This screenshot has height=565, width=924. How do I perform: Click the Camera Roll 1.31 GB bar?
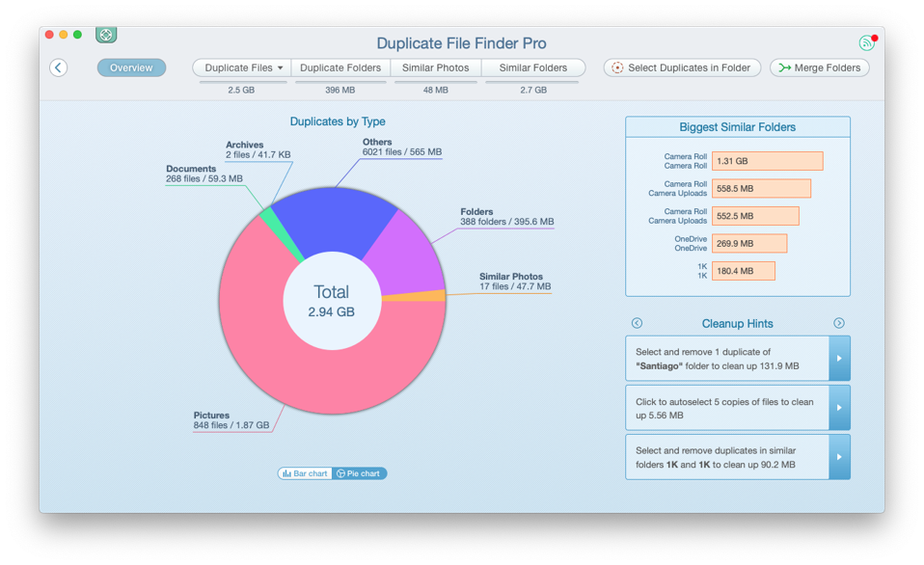pos(767,161)
